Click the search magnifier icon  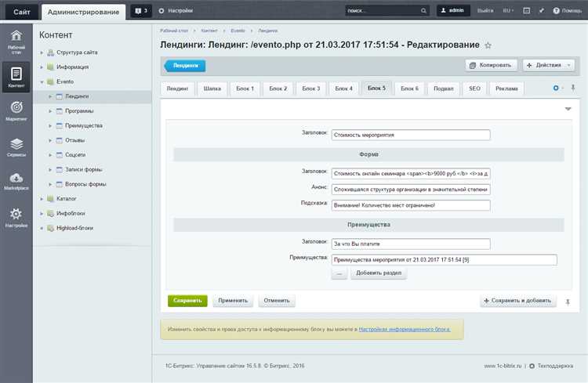(423, 11)
